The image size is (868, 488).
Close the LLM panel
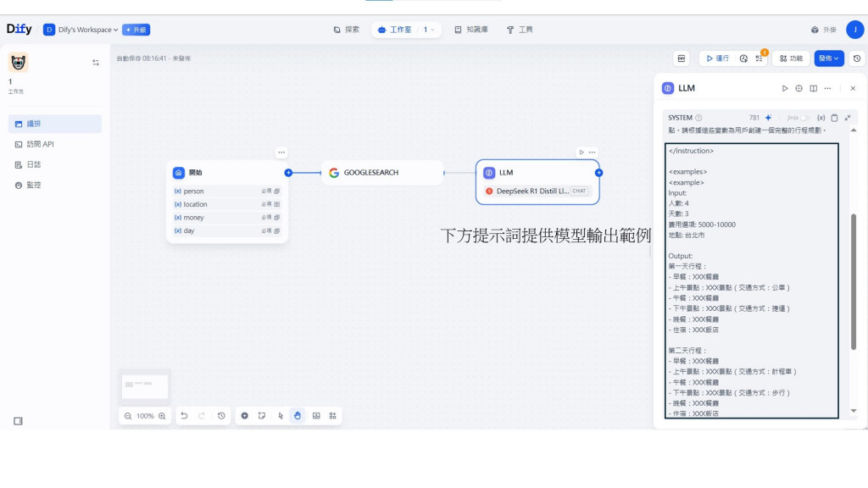click(853, 88)
